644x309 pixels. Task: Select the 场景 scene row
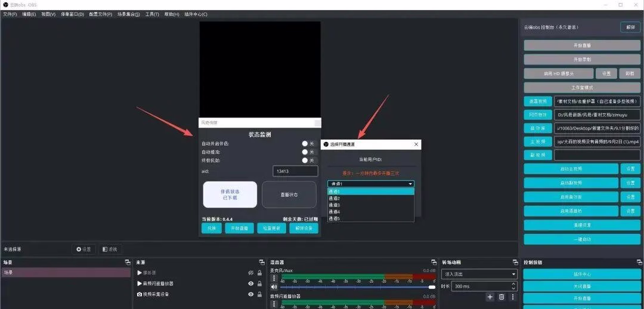[x=66, y=273]
